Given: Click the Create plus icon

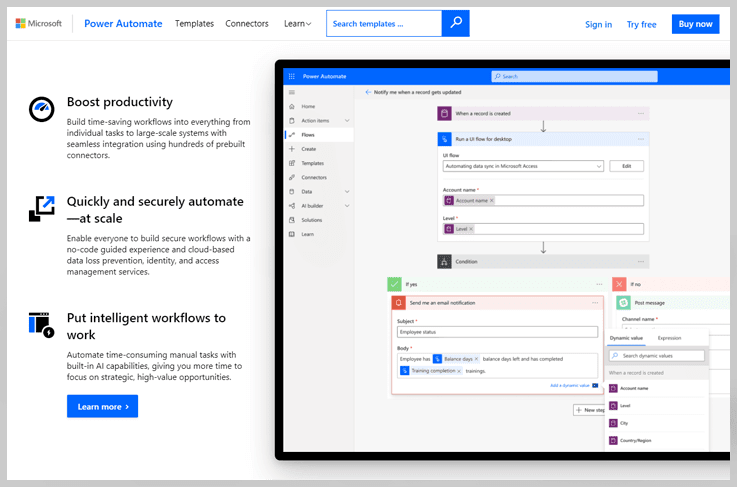Looking at the screenshot, I should [292, 149].
